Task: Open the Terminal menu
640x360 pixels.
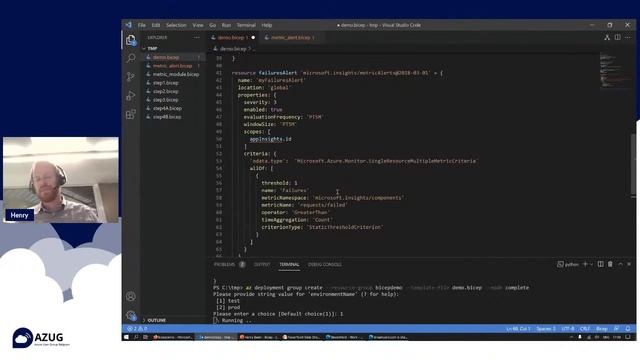Action: point(246,25)
